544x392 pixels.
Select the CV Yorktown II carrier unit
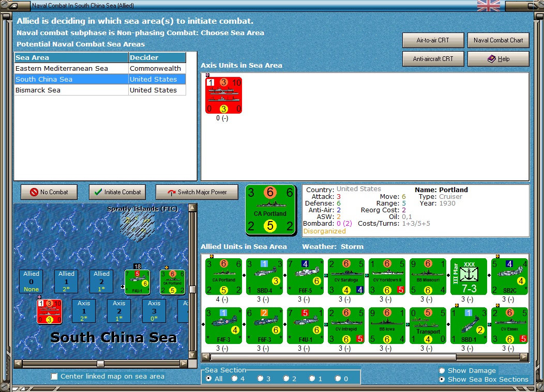point(387,277)
